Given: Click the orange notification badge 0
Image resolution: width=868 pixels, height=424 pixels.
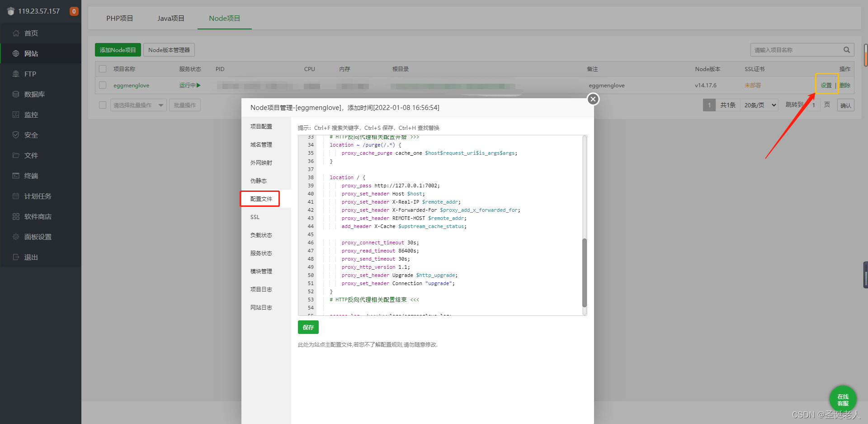Looking at the screenshot, I should (x=74, y=11).
